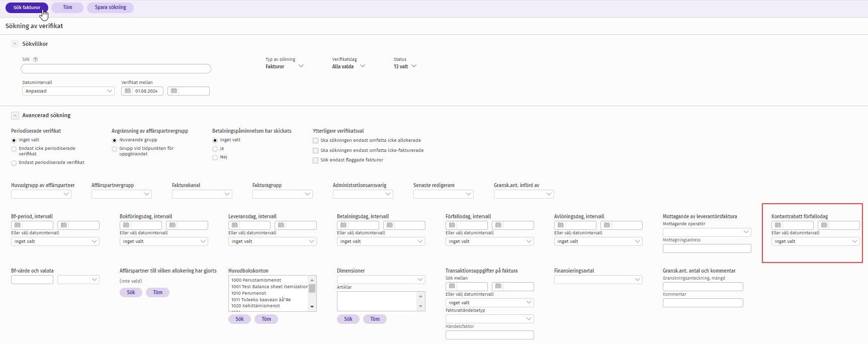Open Gransk.ant. införd av dropdown

(524, 194)
